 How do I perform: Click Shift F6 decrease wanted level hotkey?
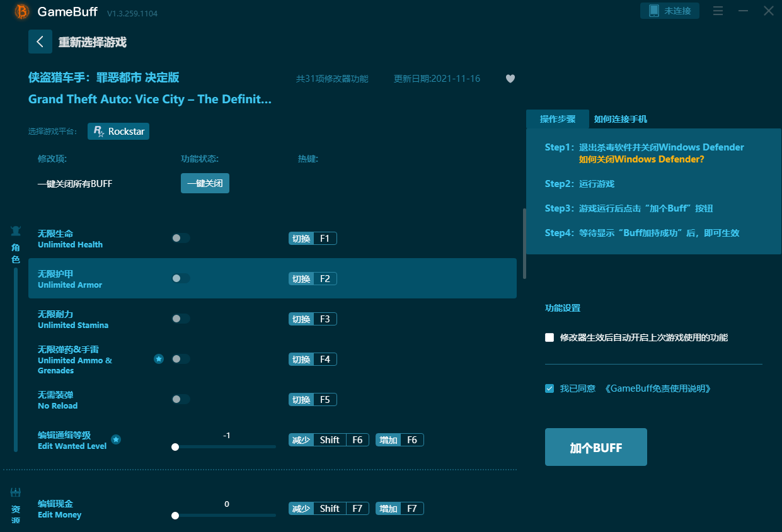[330, 440]
